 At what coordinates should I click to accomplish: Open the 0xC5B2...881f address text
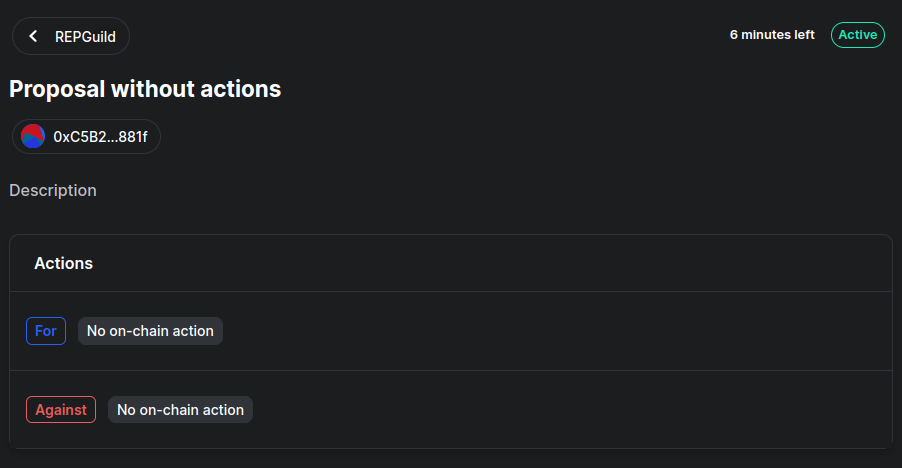[x=100, y=137]
